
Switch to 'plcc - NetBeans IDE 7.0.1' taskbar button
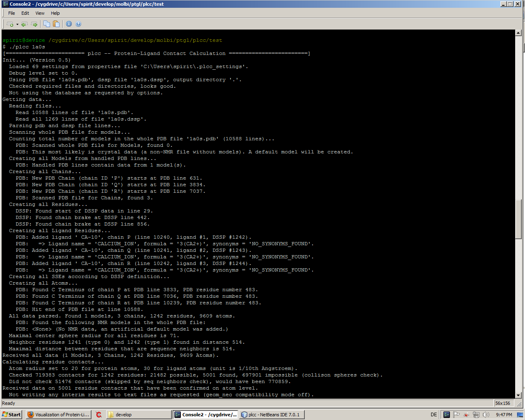(272, 415)
